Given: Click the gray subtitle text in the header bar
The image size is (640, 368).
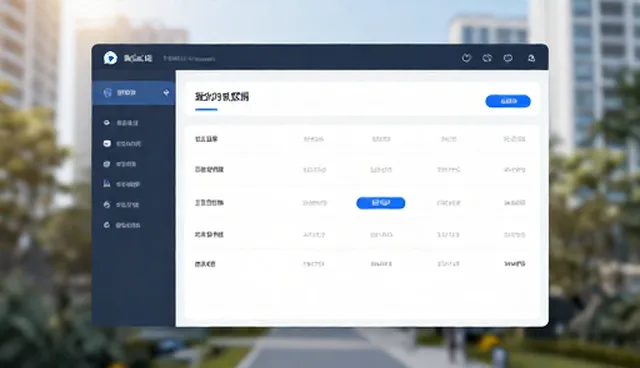Looking at the screenshot, I should coord(189,59).
